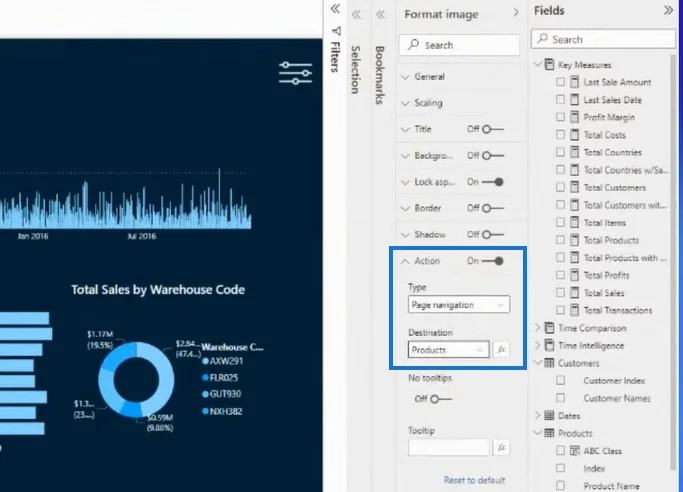Click the Products table icon
683x492 pixels.
coord(549,433)
